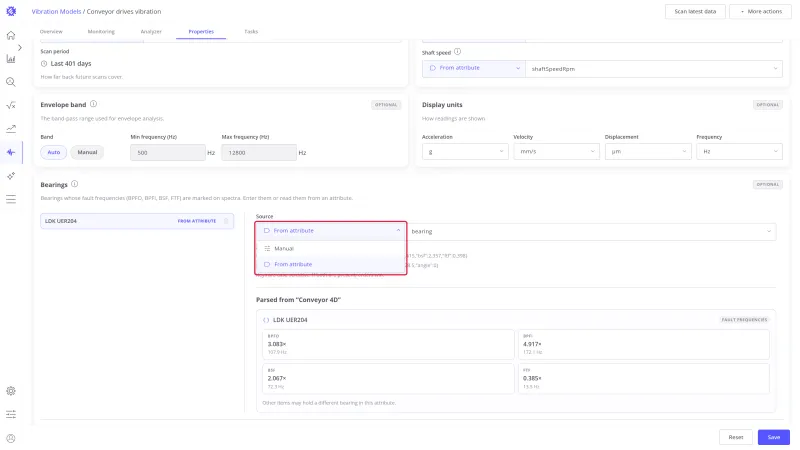Click the Max frequency input field
The image size is (800, 450).
point(259,153)
